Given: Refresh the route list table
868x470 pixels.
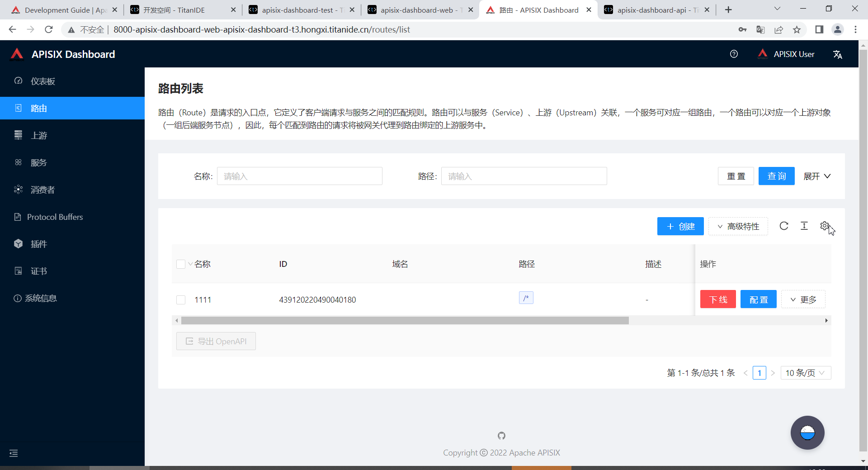Looking at the screenshot, I should 784,226.
